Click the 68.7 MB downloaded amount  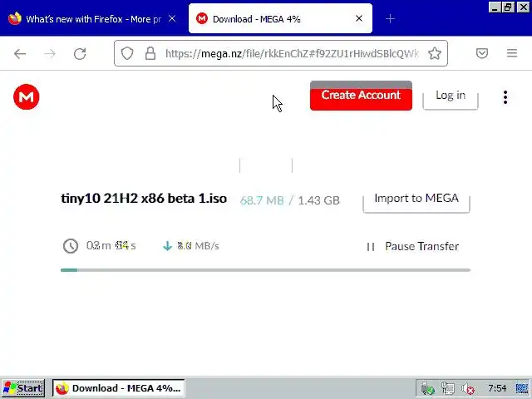click(x=262, y=200)
